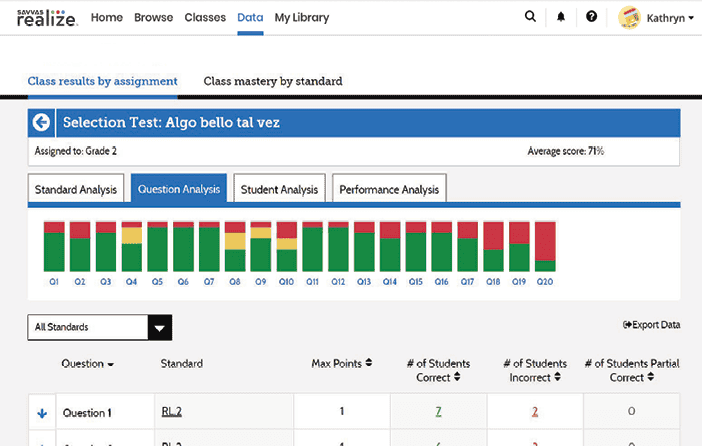Open the notifications bell
The height and width of the screenshot is (446, 702).
560,17
